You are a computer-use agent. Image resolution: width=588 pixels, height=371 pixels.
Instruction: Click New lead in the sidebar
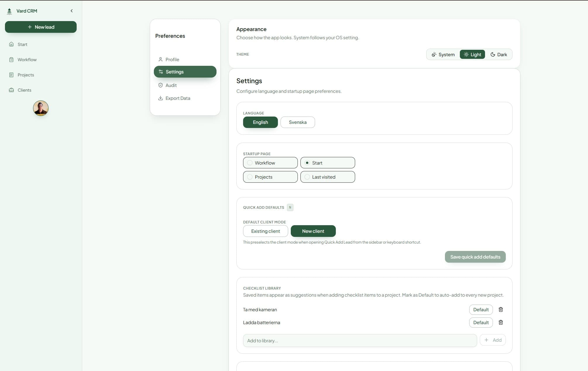point(41,27)
